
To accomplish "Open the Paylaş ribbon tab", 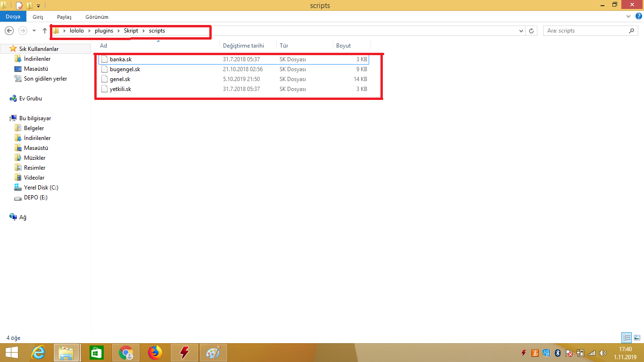I will [x=64, y=16].
